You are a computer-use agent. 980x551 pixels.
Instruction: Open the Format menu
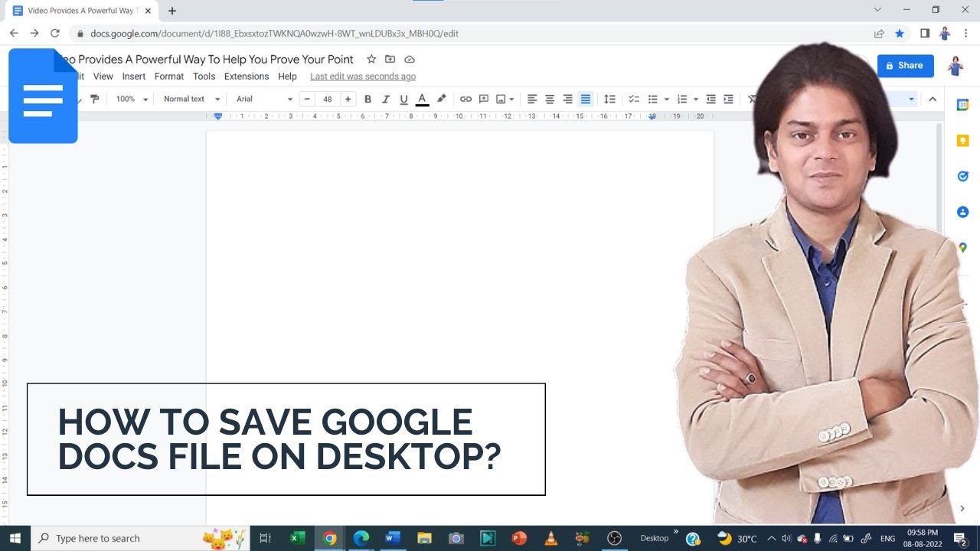(x=169, y=77)
